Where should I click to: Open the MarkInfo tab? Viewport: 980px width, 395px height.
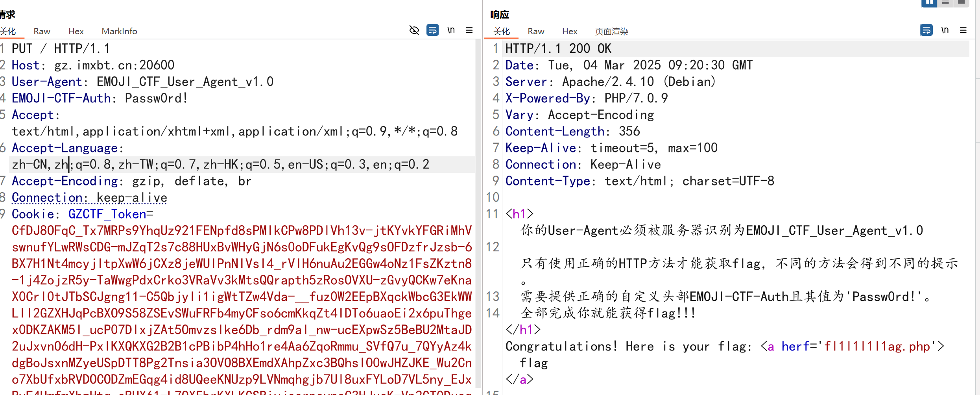coord(119,31)
